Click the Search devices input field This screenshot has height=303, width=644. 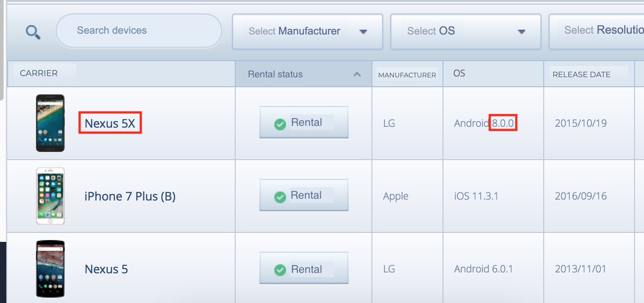[x=139, y=31]
